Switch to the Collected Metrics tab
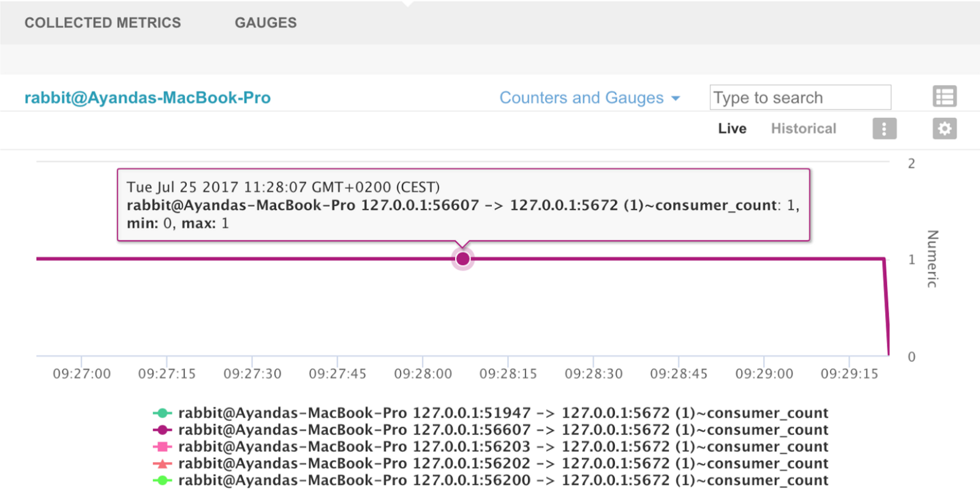This screenshot has height=503, width=980. pyautogui.click(x=103, y=23)
